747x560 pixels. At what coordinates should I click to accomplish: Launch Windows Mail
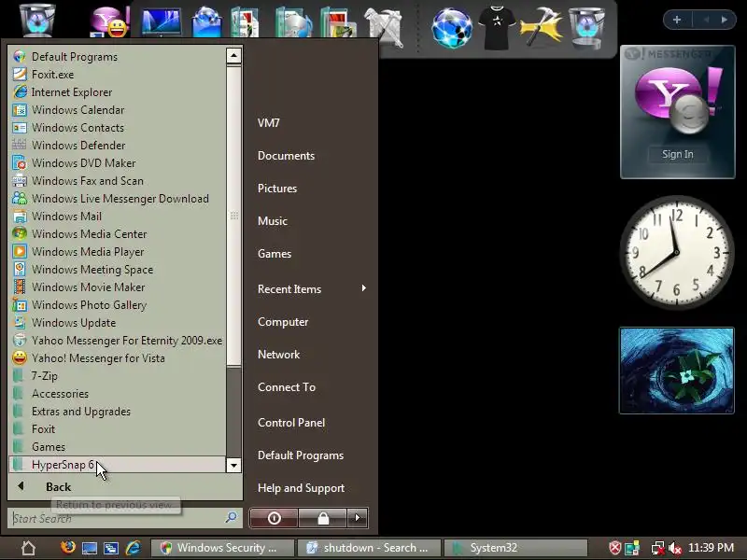coord(117,217)
